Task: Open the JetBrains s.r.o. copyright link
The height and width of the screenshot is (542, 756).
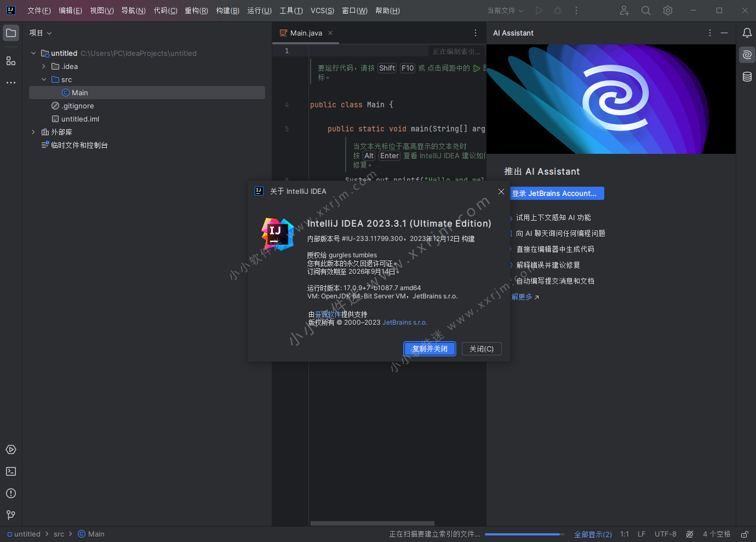Action: (405, 322)
